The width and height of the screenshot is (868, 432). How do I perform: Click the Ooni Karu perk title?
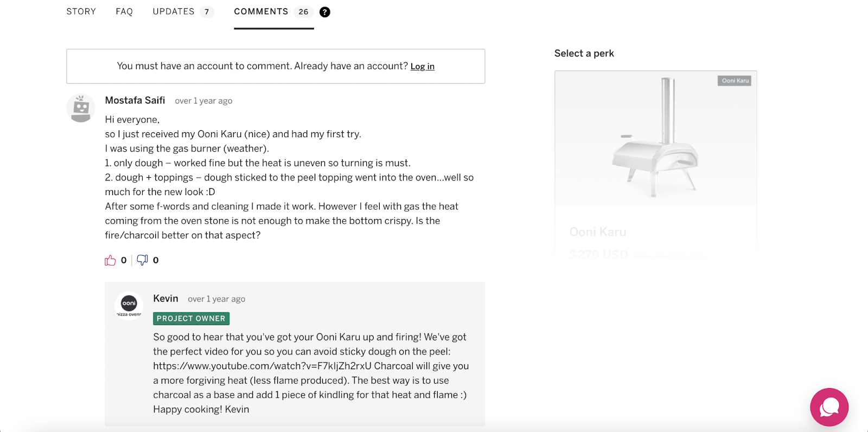[598, 232]
